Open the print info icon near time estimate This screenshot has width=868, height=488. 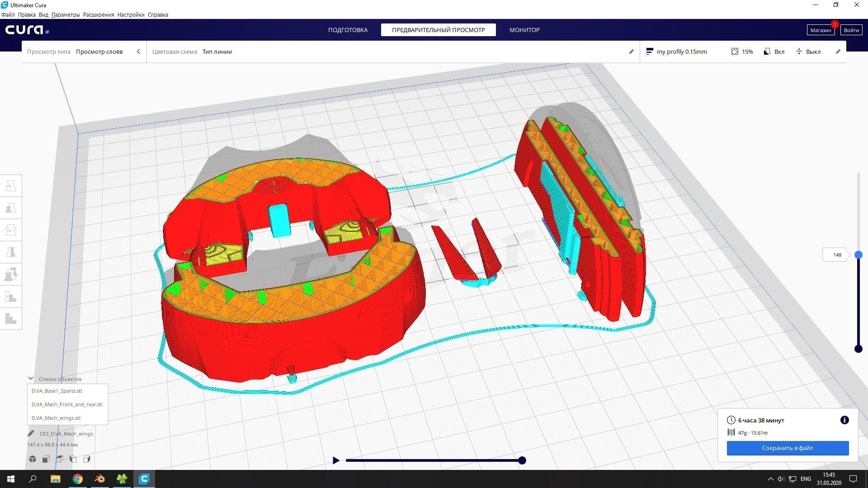[844, 420]
